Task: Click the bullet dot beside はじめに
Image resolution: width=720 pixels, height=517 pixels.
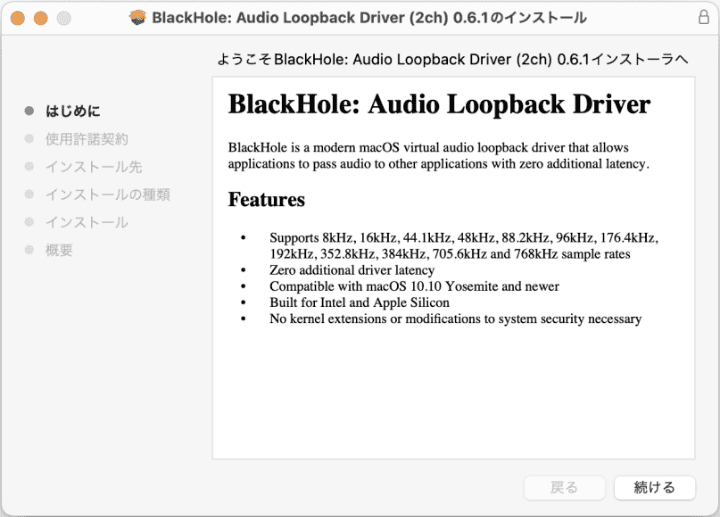Action: pyautogui.click(x=29, y=111)
